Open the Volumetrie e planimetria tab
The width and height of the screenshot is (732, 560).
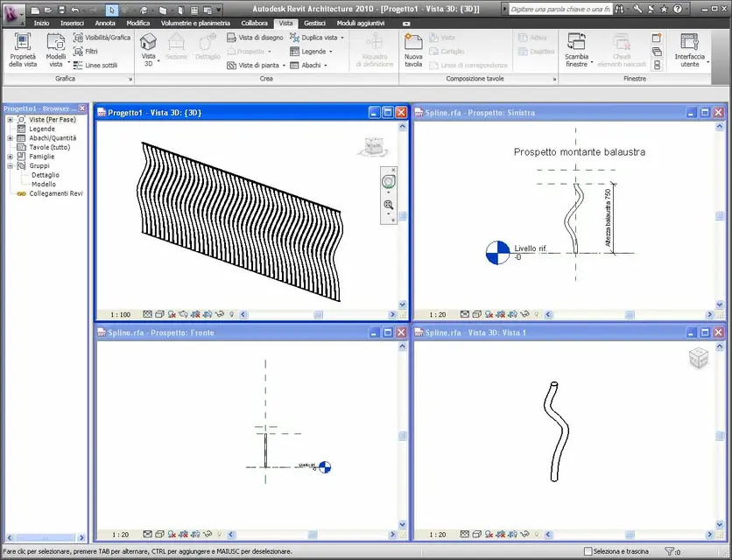[x=195, y=23]
